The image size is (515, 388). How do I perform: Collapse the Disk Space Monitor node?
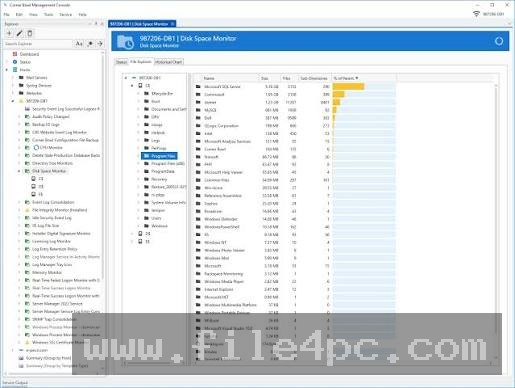pos(19,171)
